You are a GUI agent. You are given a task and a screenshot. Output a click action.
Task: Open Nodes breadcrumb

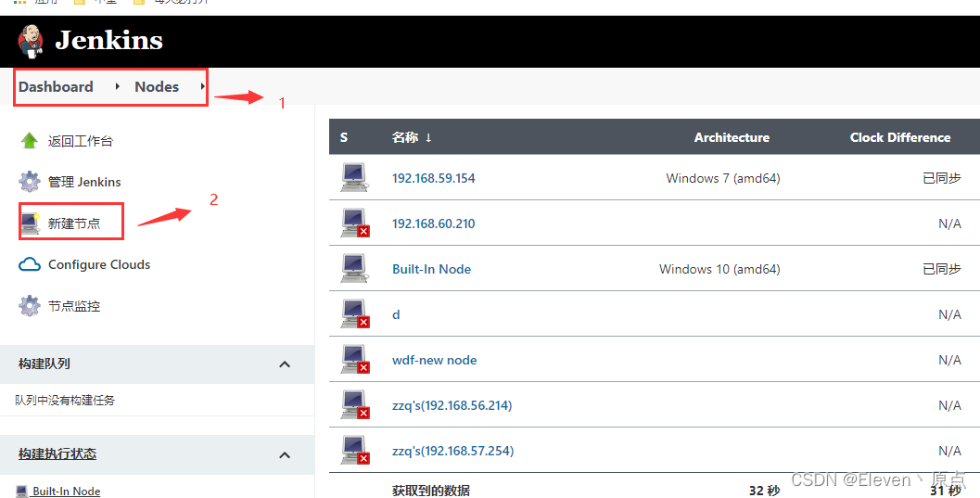pyautogui.click(x=157, y=87)
